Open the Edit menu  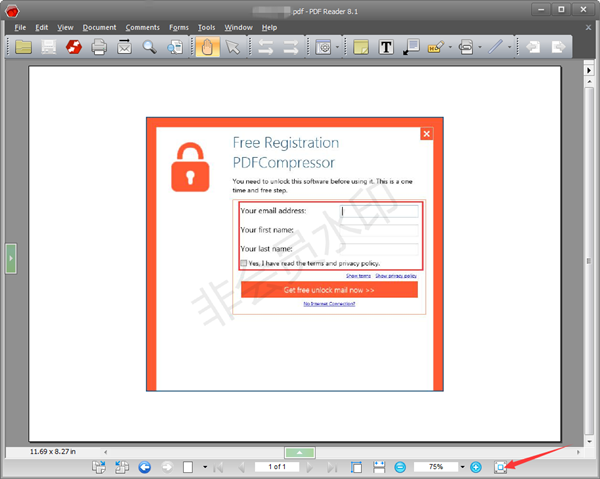click(x=42, y=28)
